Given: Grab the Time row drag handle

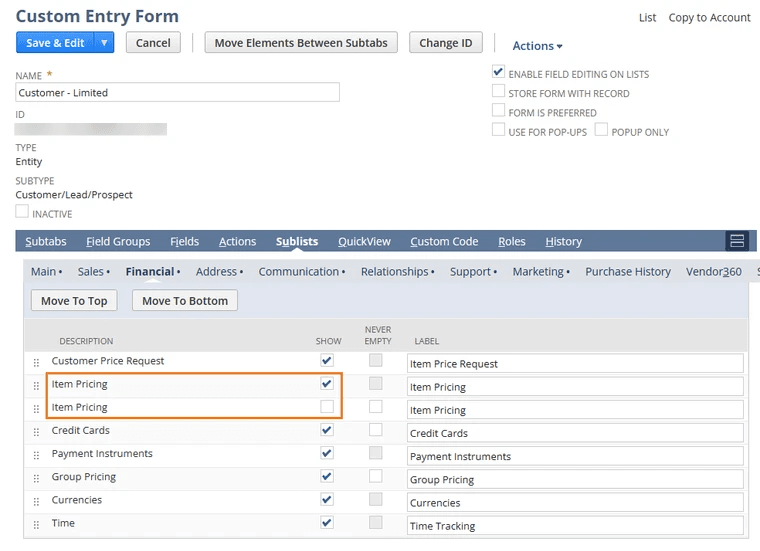Looking at the screenshot, I should coord(36,525).
